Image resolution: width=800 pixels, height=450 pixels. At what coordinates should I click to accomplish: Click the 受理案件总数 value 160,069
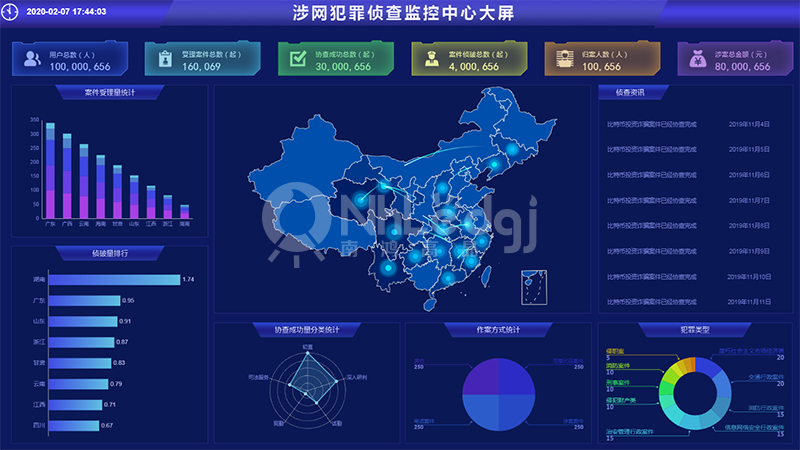pyautogui.click(x=201, y=67)
